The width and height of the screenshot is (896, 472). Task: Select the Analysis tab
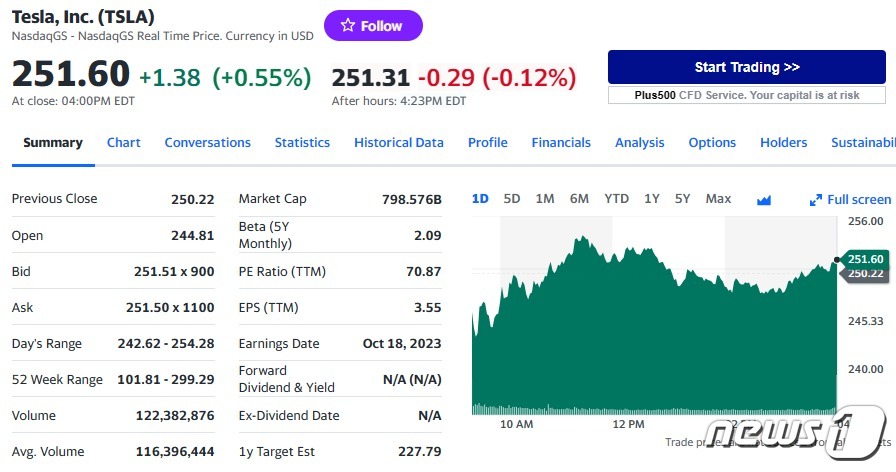point(639,143)
